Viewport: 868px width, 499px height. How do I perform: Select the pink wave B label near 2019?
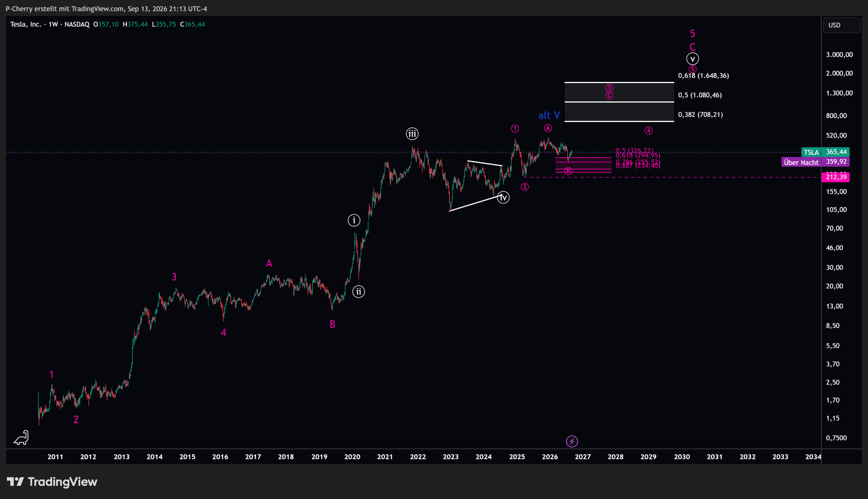[x=332, y=324]
